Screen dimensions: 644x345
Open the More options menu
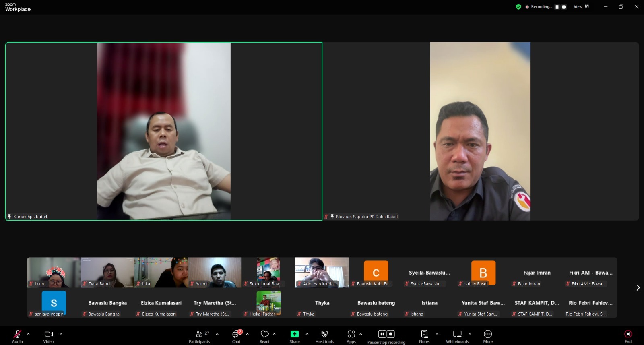[488, 337]
